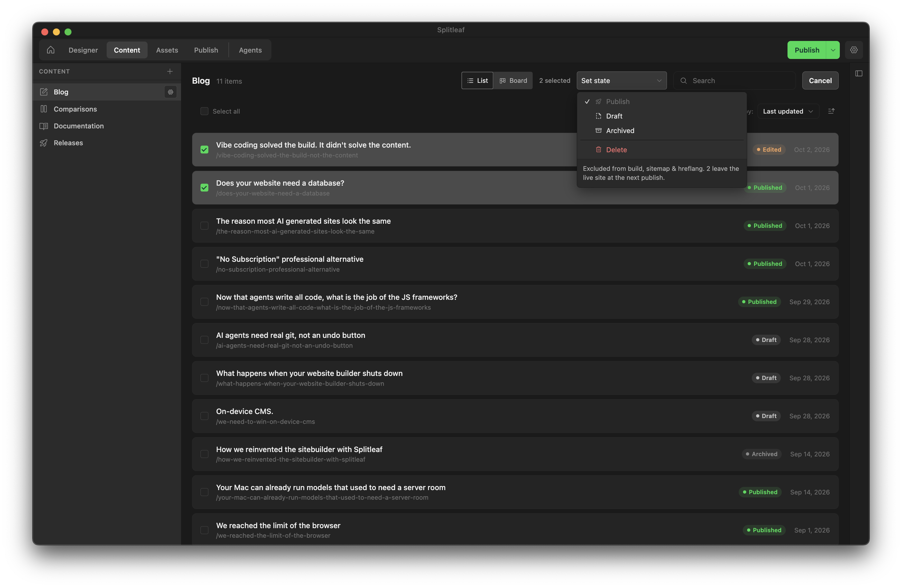Open the Publish button dropdown arrow
902x588 pixels.
click(x=833, y=50)
